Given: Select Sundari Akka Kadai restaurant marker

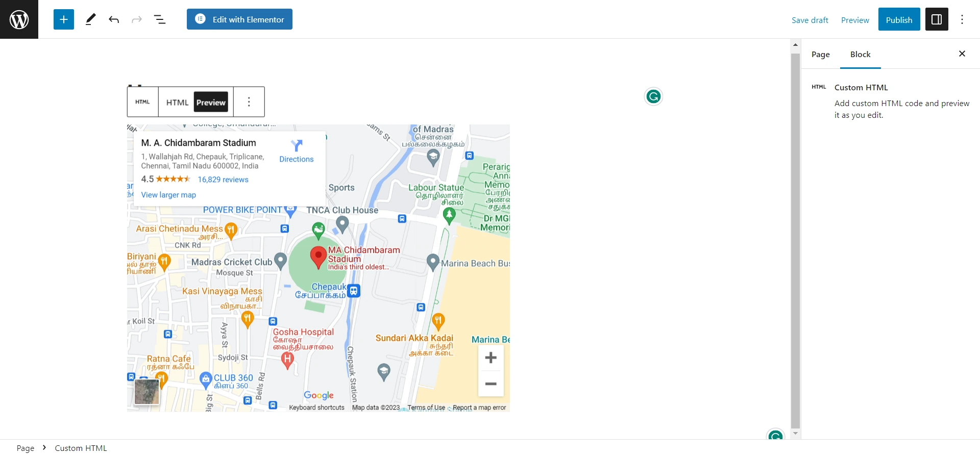Looking at the screenshot, I should 438,321.
